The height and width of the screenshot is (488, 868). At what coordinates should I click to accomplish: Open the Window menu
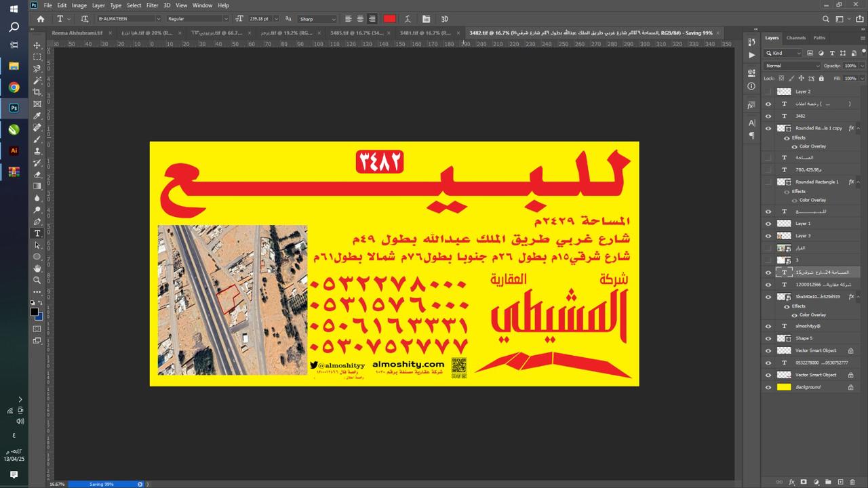click(202, 5)
